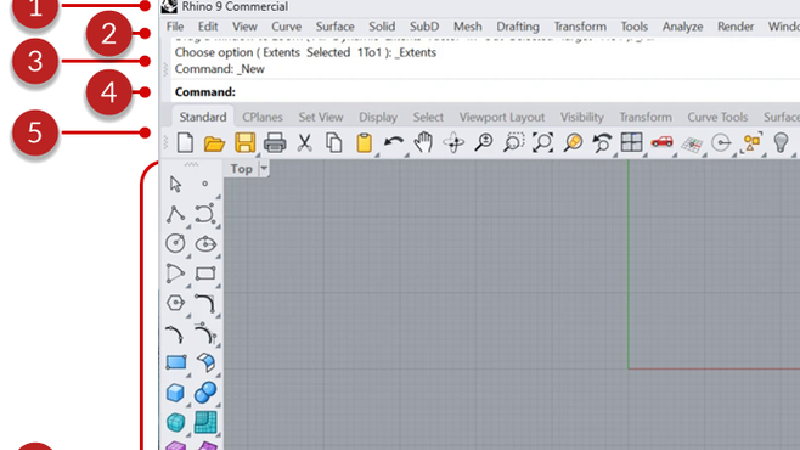Click the Zoom dynamic magnifier icon

pos(484,142)
